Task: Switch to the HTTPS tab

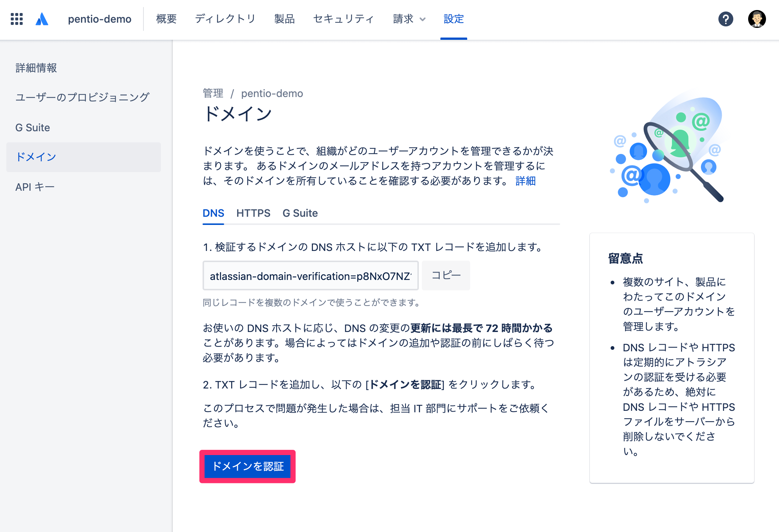Action: pos(253,213)
